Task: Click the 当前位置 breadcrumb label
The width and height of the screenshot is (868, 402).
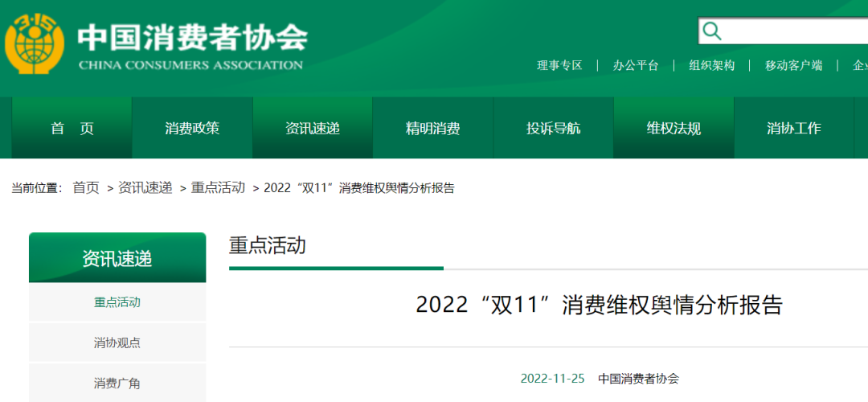Action: coord(37,188)
